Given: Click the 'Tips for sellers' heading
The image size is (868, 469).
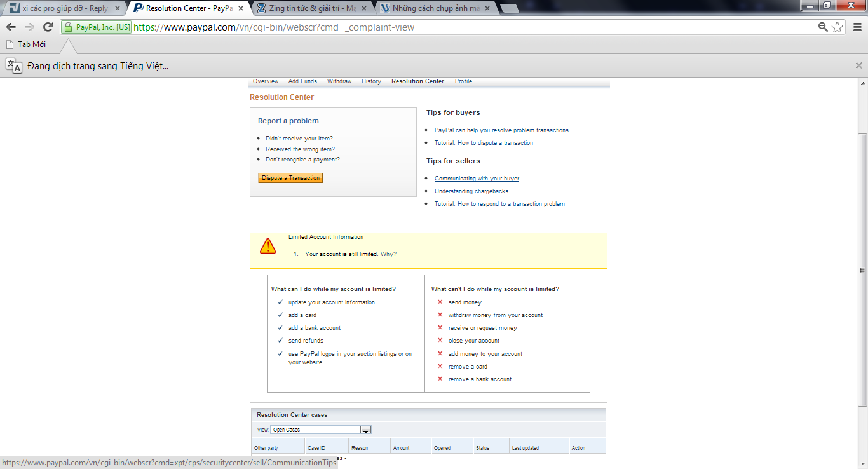Looking at the screenshot, I should (x=453, y=161).
